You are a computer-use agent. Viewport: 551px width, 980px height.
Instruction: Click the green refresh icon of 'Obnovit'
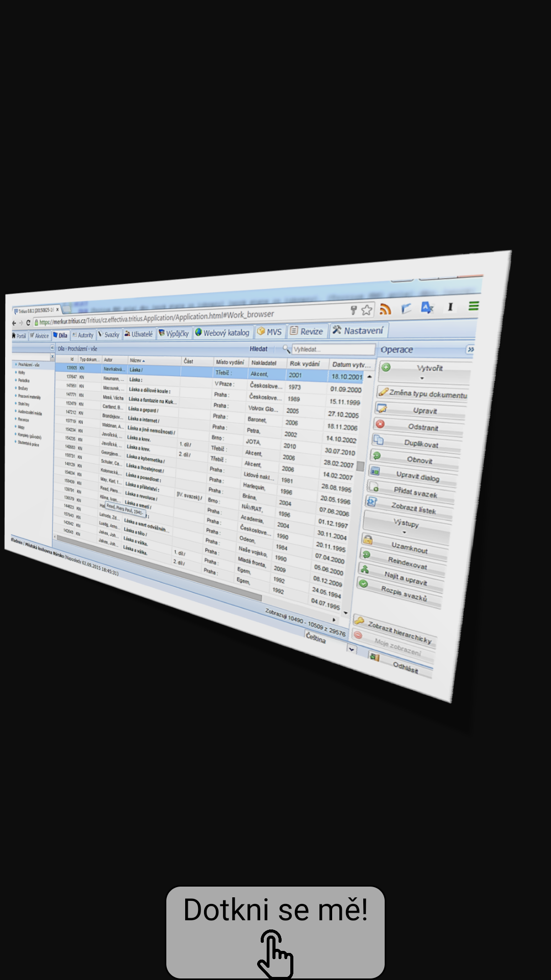[x=377, y=455]
